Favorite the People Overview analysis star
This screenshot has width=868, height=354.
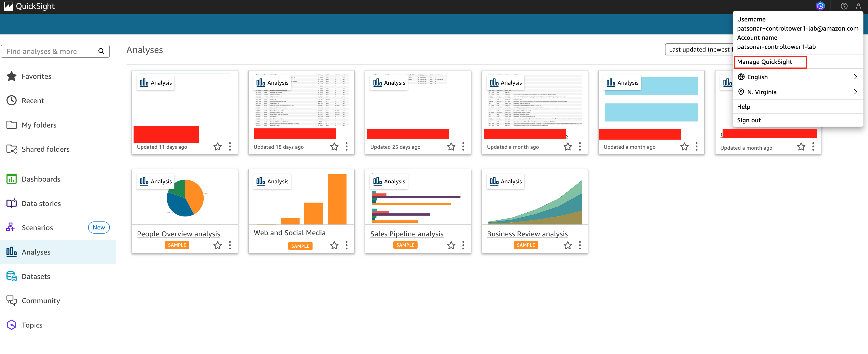pos(217,245)
